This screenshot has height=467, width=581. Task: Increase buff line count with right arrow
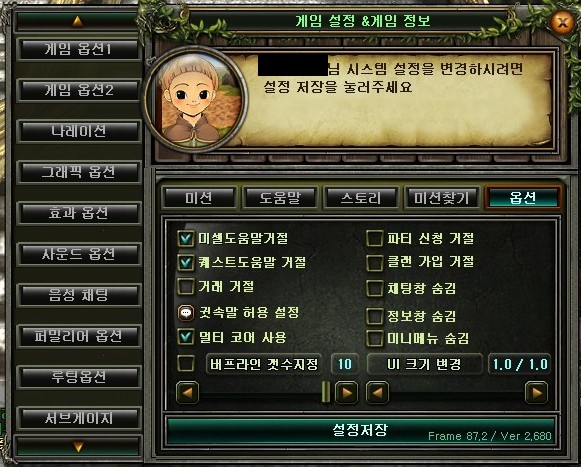[346, 393]
